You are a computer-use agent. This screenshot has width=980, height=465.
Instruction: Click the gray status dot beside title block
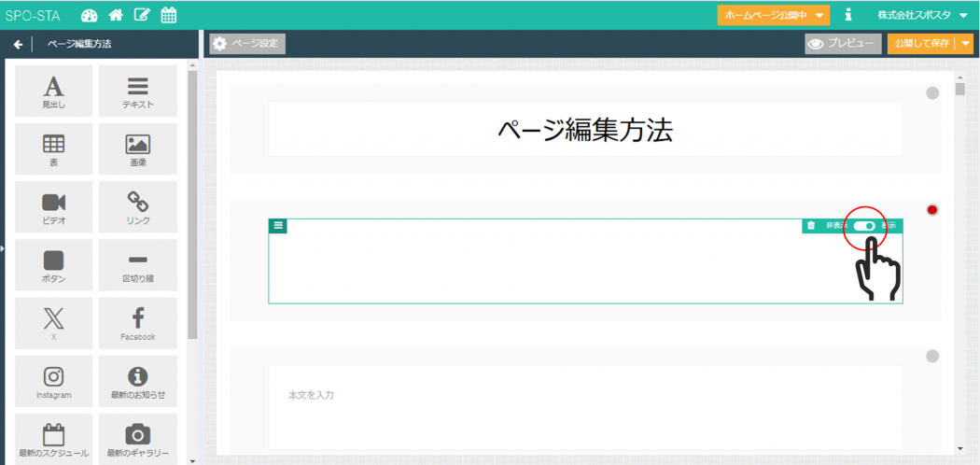[x=931, y=93]
